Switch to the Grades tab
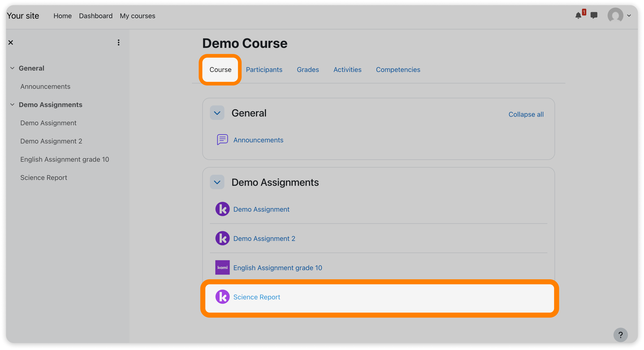The width and height of the screenshot is (644, 350). tap(308, 70)
